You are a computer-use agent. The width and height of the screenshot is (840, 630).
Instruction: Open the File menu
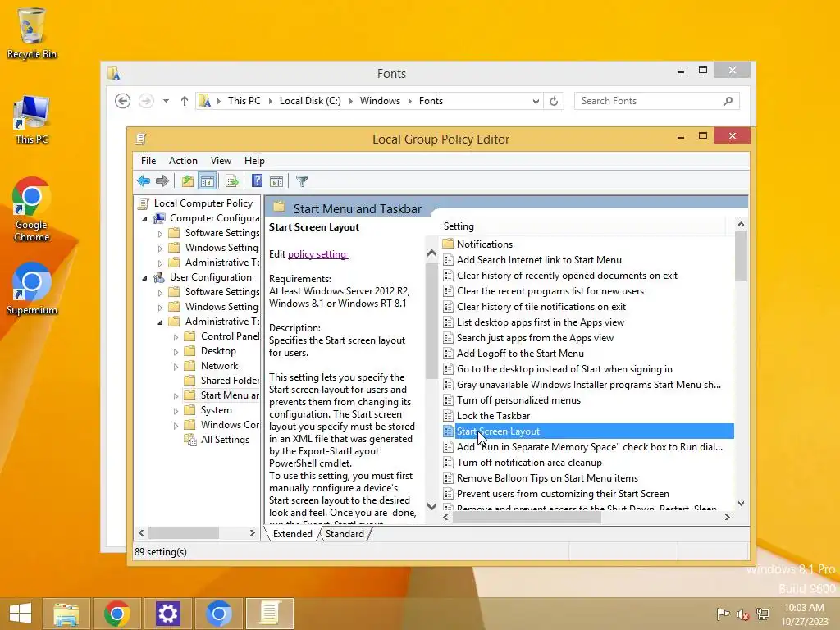[x=148, y=161]
